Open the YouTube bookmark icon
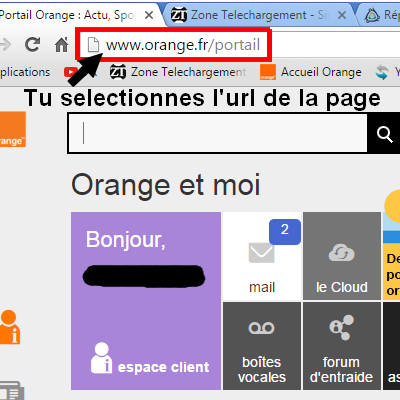Screen dimensions: 400x400 (71, 72)
